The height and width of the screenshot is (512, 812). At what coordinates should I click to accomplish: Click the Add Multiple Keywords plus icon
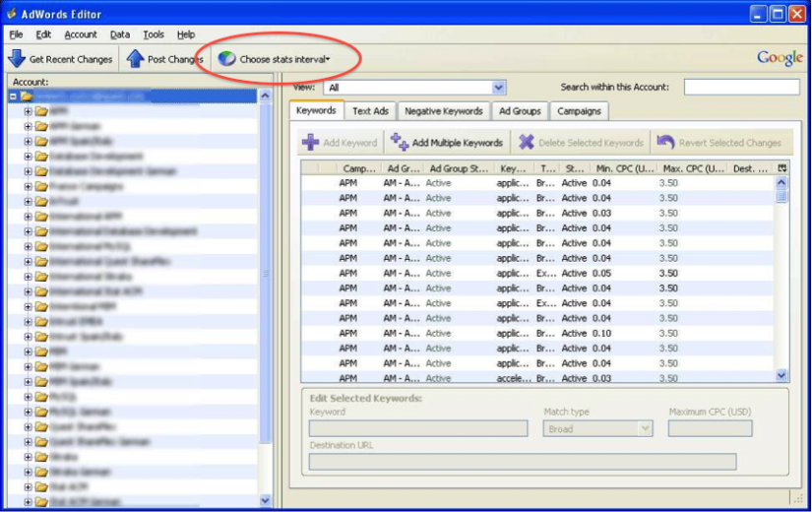click(400, 142)
